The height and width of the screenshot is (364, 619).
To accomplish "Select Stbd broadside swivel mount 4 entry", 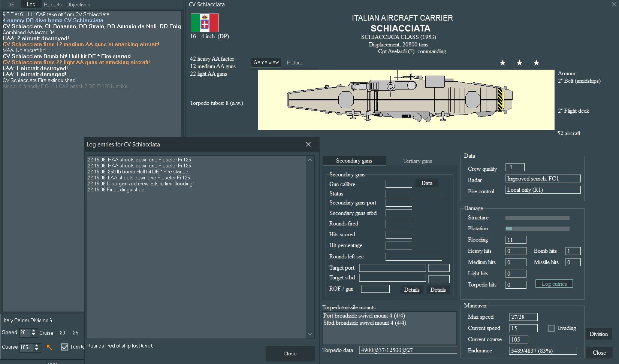I will tap(365, 323).
